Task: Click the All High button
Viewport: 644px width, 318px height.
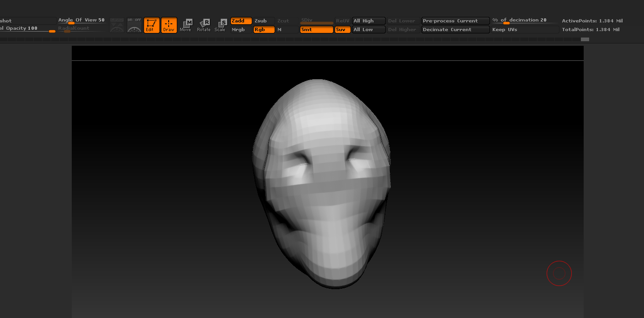Action: tap(368, 21)
